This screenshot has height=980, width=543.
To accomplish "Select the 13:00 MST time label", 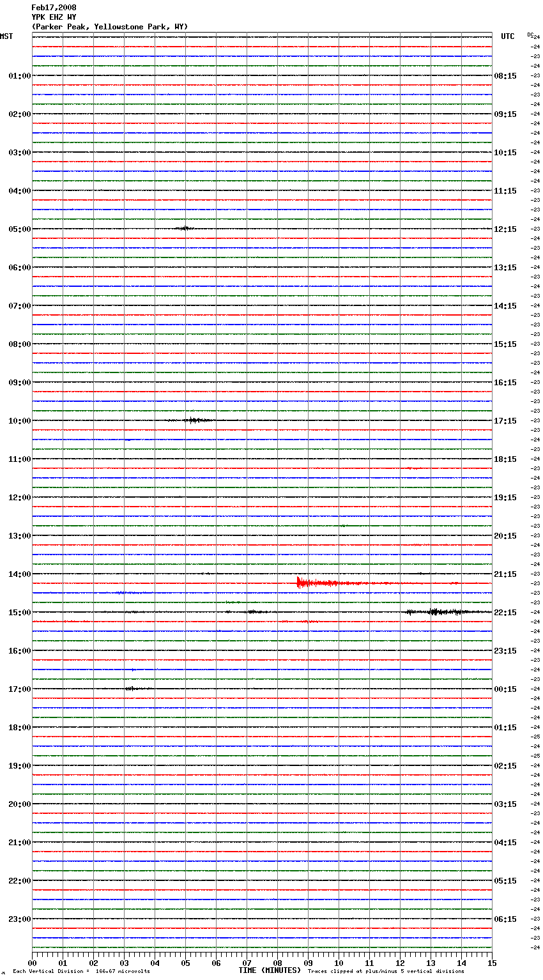I will click(x=20, y=536).
